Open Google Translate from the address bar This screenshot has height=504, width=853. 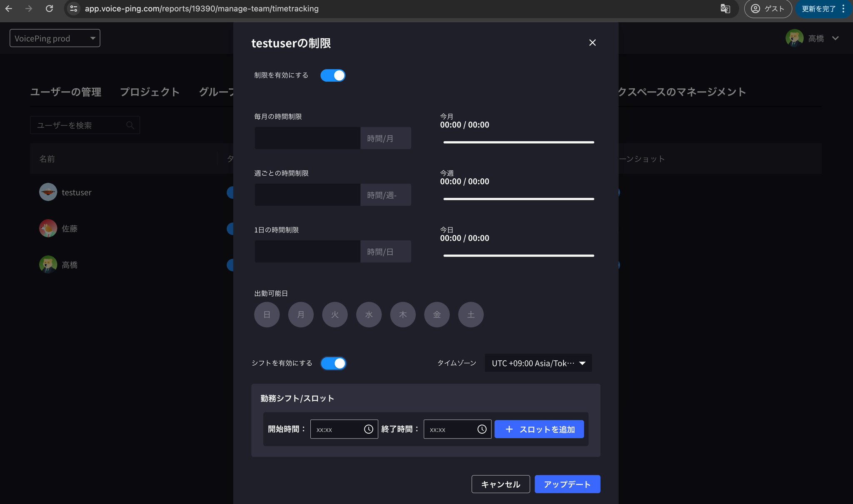pos(726,8)
